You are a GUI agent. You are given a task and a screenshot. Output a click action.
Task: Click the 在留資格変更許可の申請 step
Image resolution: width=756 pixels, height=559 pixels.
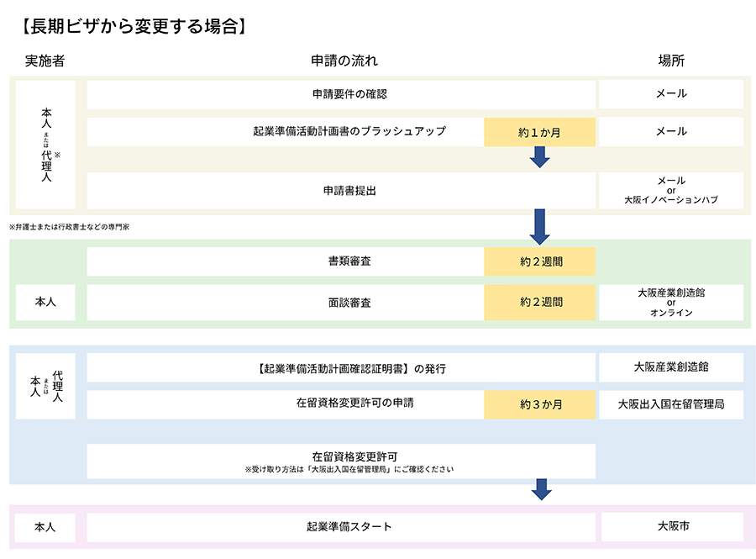[286, 403]
